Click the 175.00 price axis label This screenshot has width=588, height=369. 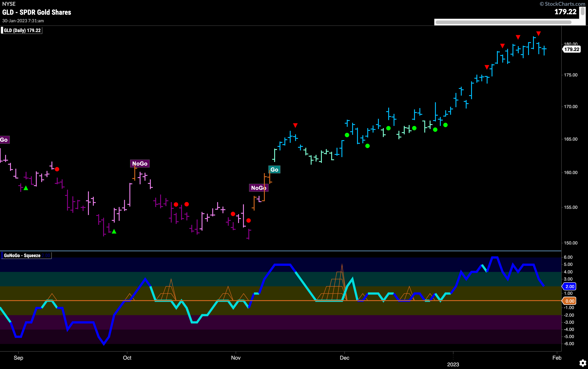point(570,75)
